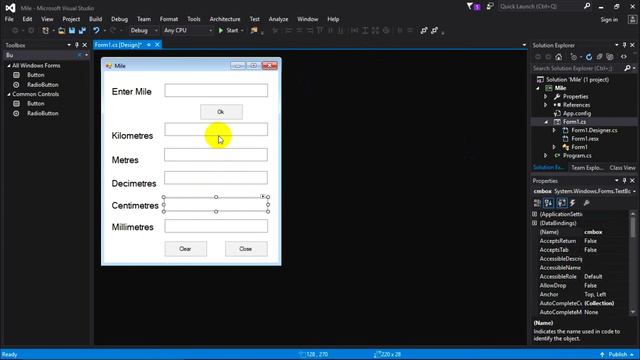Click the Clear button on the form

(186, 249)
